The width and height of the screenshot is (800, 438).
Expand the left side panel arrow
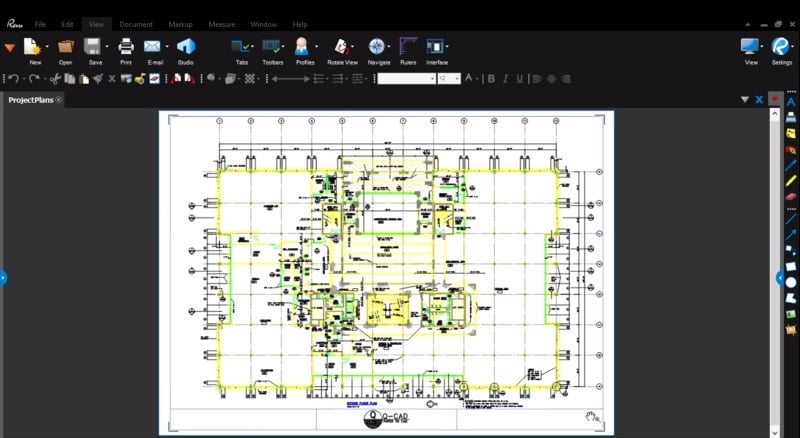tap(3, 278)
